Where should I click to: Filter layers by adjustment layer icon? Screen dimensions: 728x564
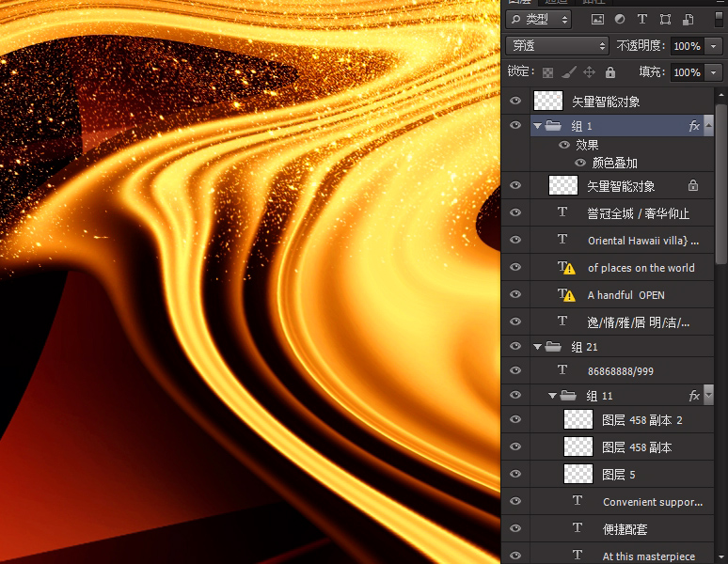619,20
